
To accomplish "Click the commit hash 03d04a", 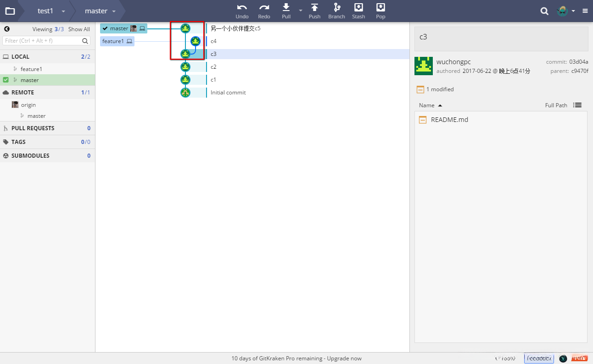I will click(579, 62).
